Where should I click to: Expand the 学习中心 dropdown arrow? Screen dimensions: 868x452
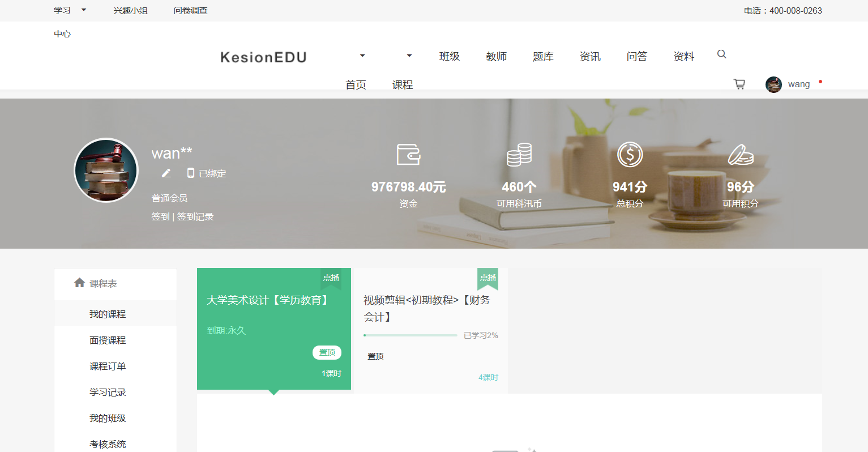click(x=84, y=10)
